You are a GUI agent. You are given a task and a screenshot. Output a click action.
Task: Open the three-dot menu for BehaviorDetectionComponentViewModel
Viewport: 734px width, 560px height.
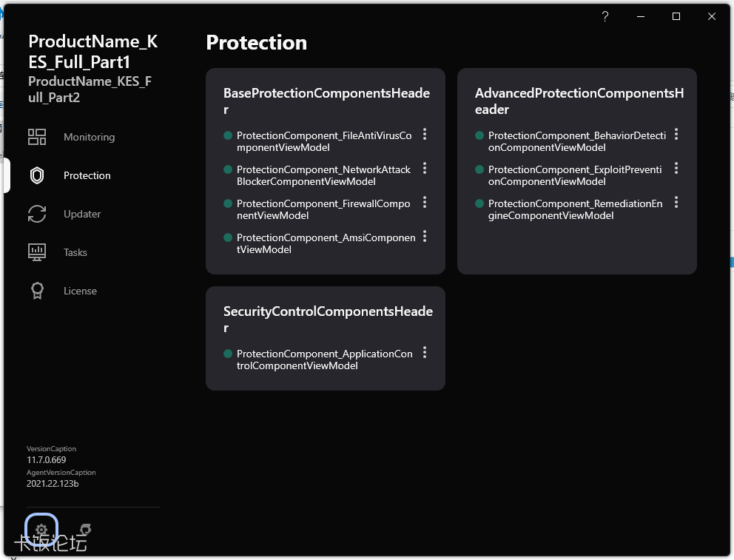click(676, 135)
